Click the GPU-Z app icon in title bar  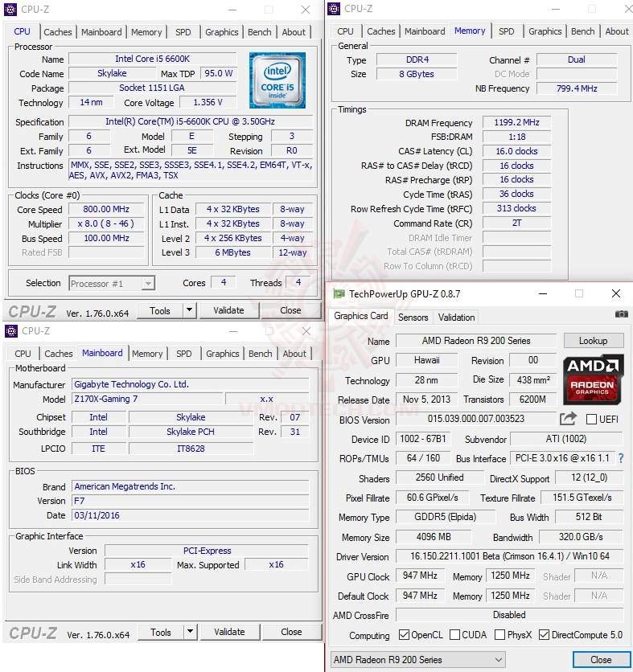click(x=339, y=294)
